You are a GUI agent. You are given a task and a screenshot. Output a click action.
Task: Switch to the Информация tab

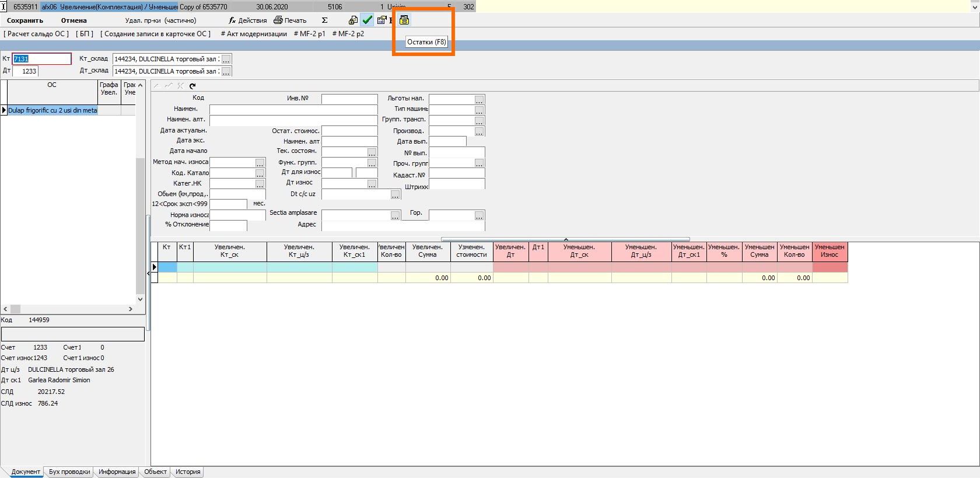tap(117, 472)
